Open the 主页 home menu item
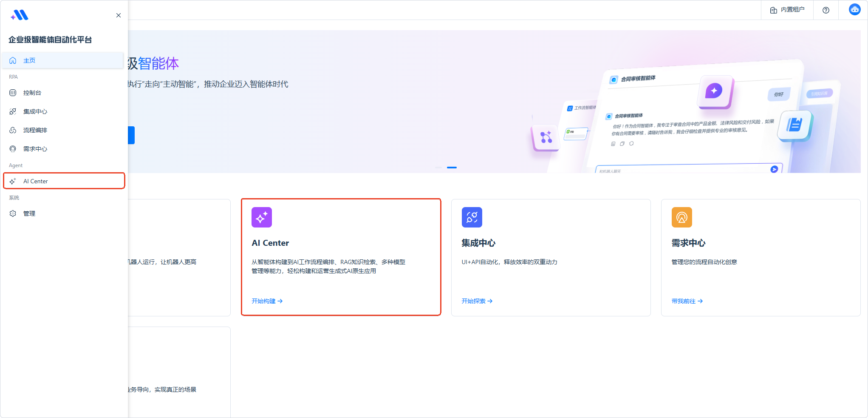This screenshot has height=418, width=868. click(29, 60)
